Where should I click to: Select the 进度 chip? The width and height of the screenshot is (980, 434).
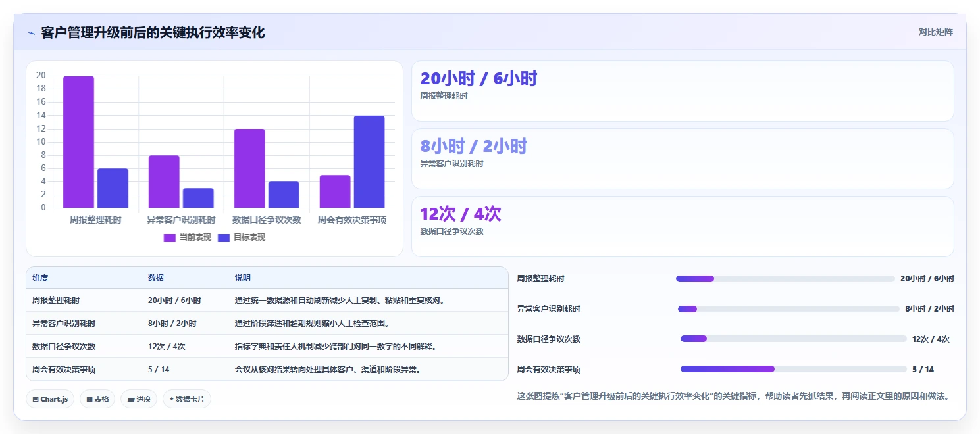[139, 399]
